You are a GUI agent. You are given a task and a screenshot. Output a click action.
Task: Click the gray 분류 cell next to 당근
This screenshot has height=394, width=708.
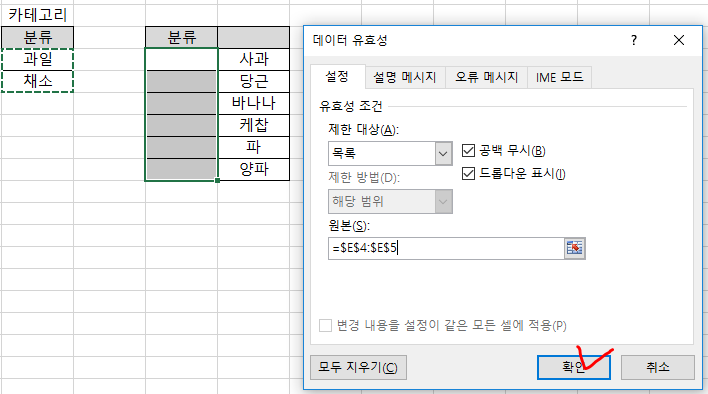[x=182, y=81]
